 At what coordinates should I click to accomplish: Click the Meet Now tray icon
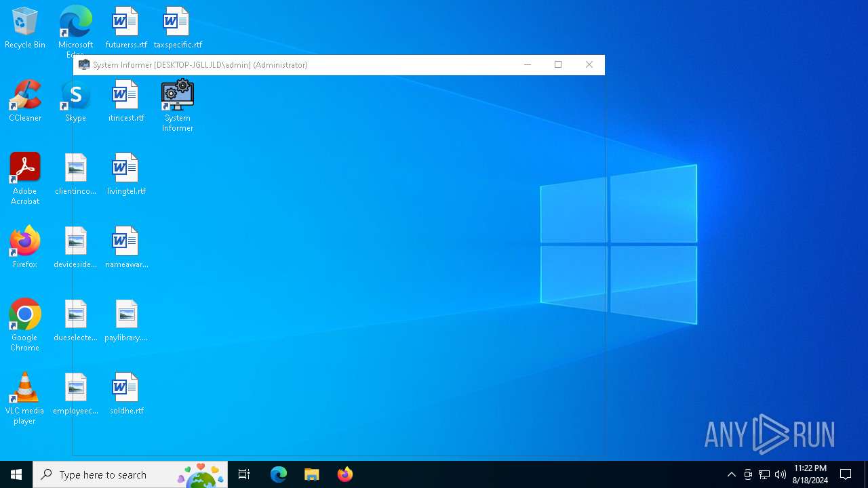point(748,474)
